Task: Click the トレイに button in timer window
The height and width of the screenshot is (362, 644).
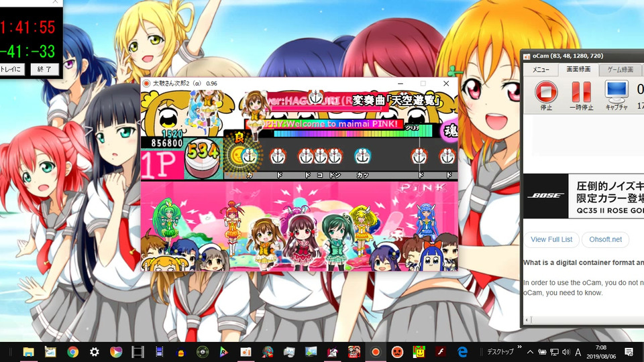Action: point(11,69)
